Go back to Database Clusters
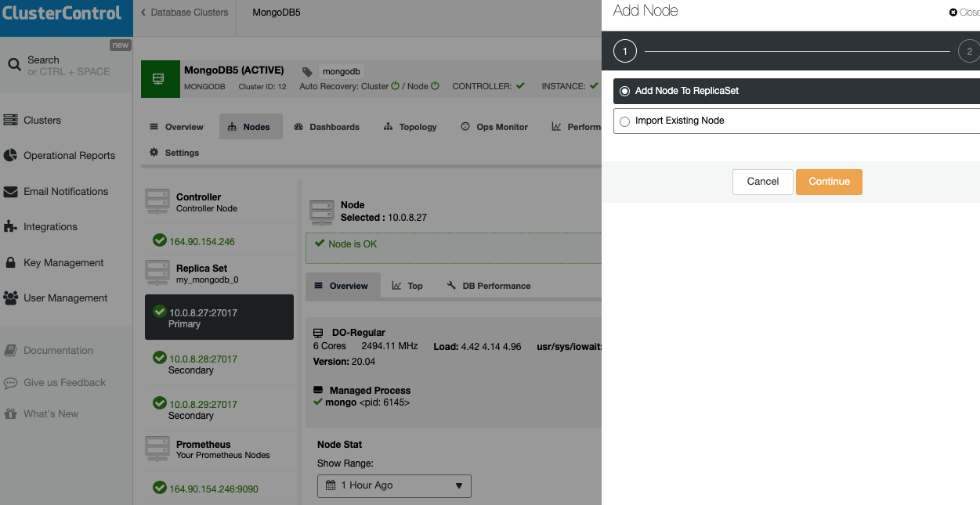This screenshot has height=505, width=980. (184, 13)
